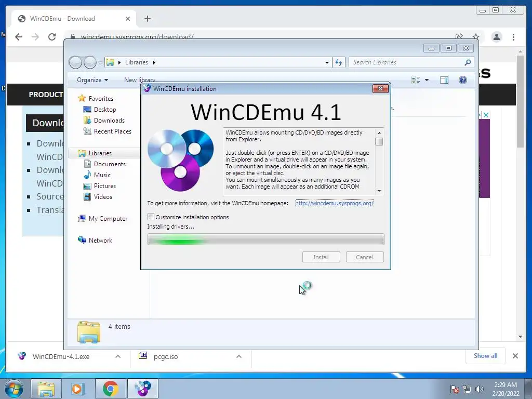The image size is (532, 399).
Task: Click WinCDEmu-4.1.exe in downloads bar
Action: 61,356
